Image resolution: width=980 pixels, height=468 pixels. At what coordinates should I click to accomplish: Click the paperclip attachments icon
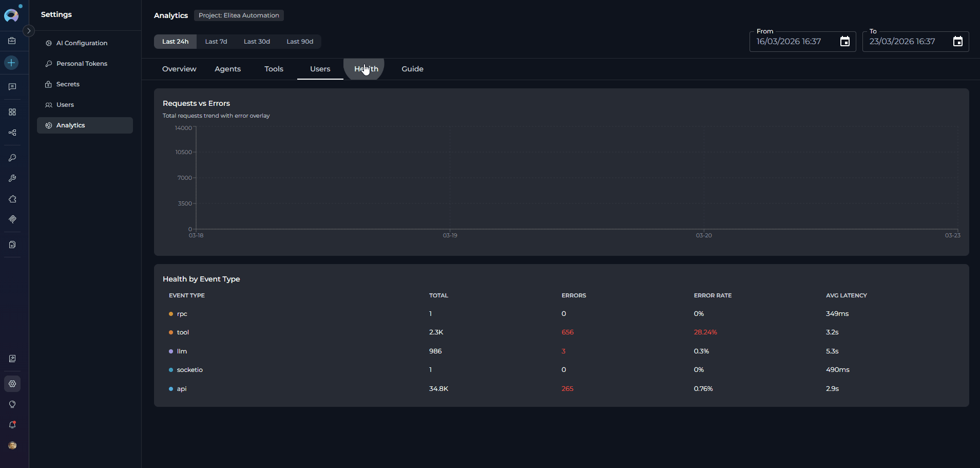(x=12, y=219)
